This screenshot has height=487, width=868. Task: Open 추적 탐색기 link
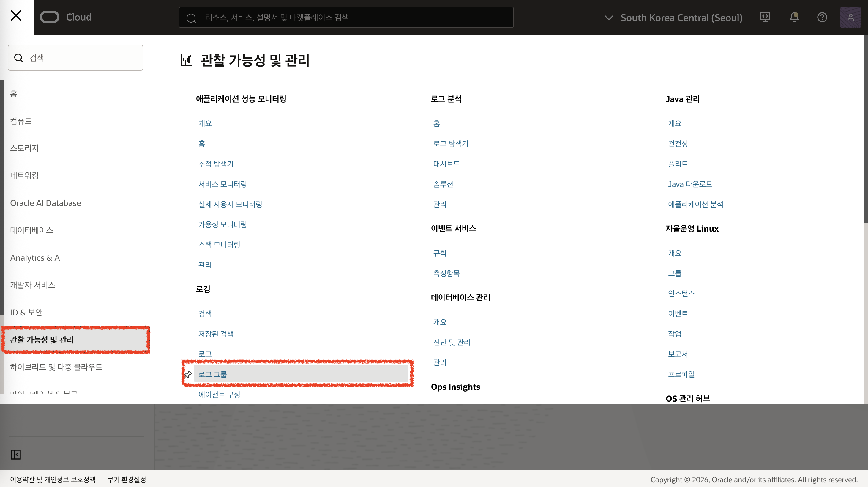pos(216,164)
